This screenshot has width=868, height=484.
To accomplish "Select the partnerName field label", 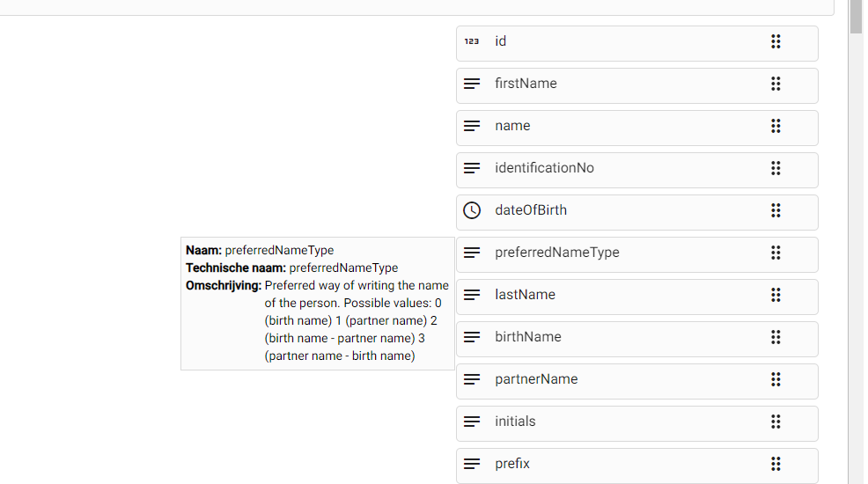I will tap(536, 379).
